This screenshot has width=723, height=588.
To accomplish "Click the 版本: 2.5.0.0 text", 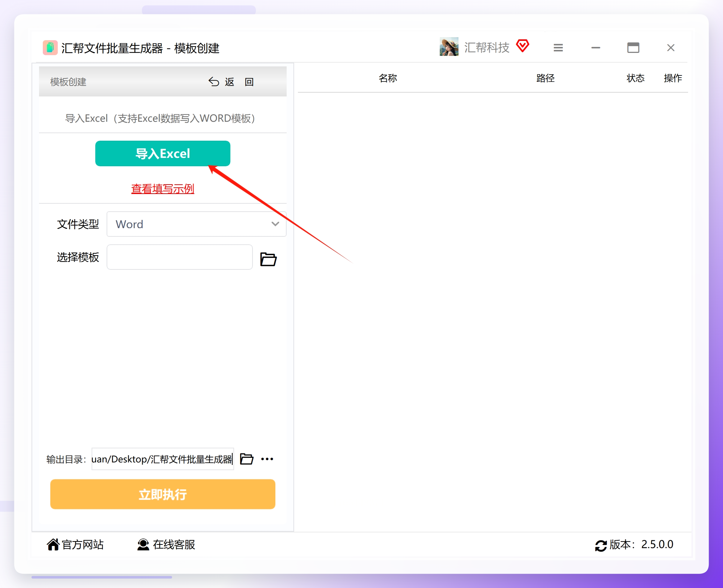I will 641,544.
